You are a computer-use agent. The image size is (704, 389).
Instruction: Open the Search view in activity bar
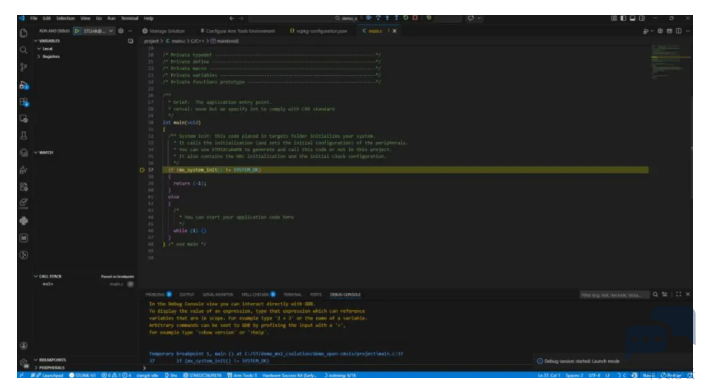[24, 50]
